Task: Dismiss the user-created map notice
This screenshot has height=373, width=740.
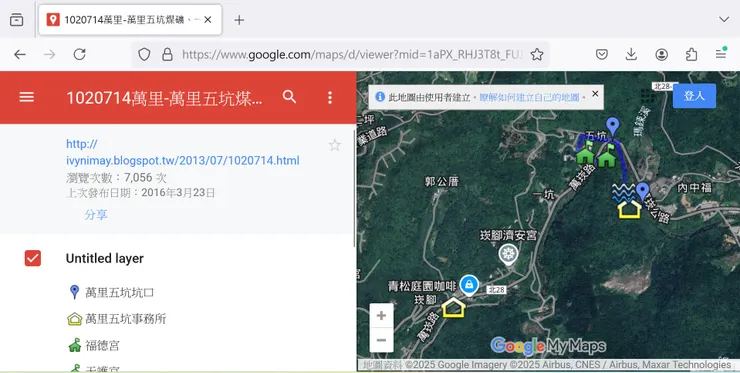Action: point(595,93)
